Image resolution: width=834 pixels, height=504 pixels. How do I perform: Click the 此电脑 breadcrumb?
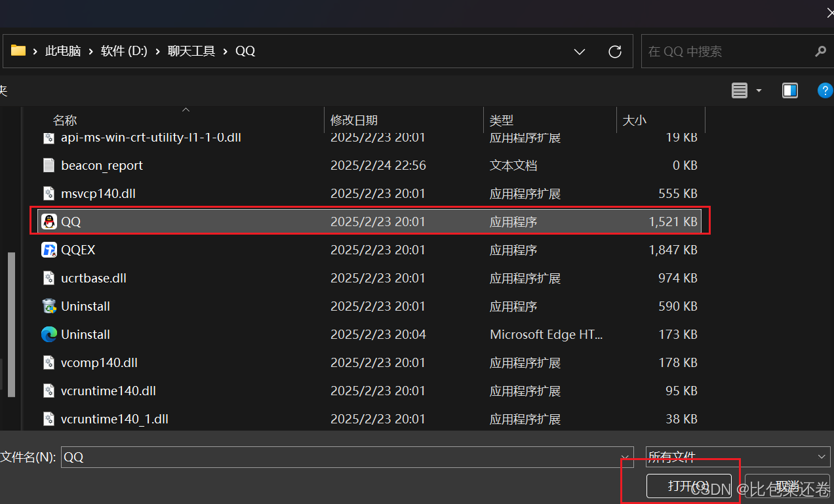click(x=63, y=51)
